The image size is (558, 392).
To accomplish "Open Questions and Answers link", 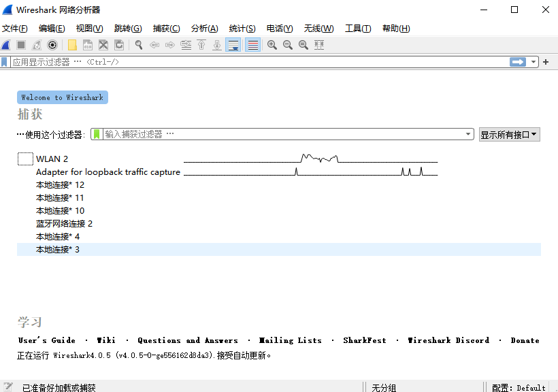I will pyautogui.click(x=188, y=340).
